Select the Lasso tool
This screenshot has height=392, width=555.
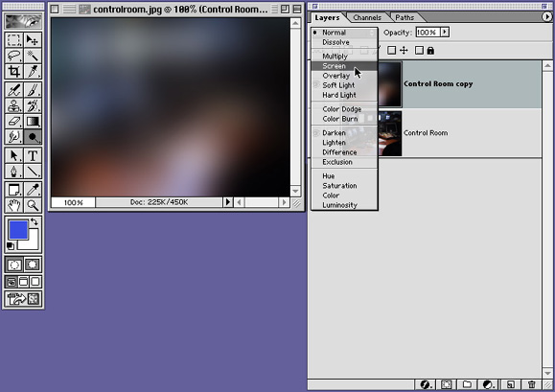pyautogui.click(x=13, y=56)
